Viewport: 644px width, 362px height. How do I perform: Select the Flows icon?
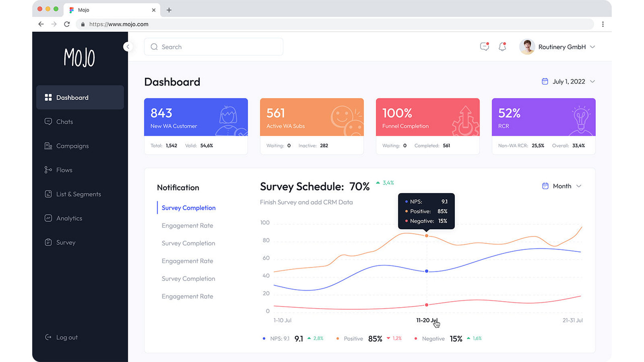tap(48, 170)
